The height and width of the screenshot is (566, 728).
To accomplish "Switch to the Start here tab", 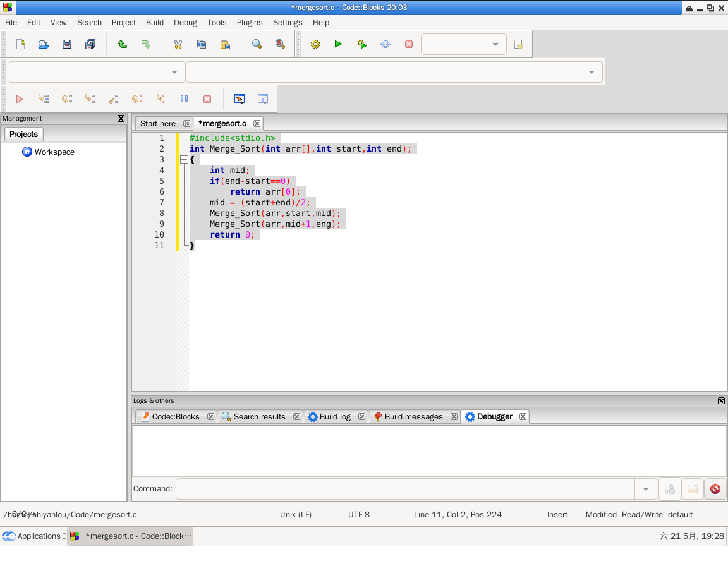I will click(x=158, y=124).
